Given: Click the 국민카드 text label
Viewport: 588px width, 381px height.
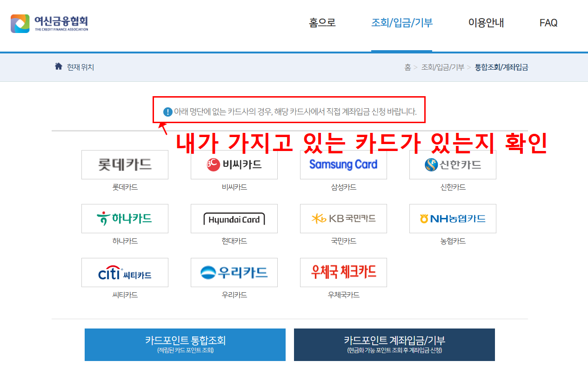Looking at the screenshot, I should tap(343, 241).
